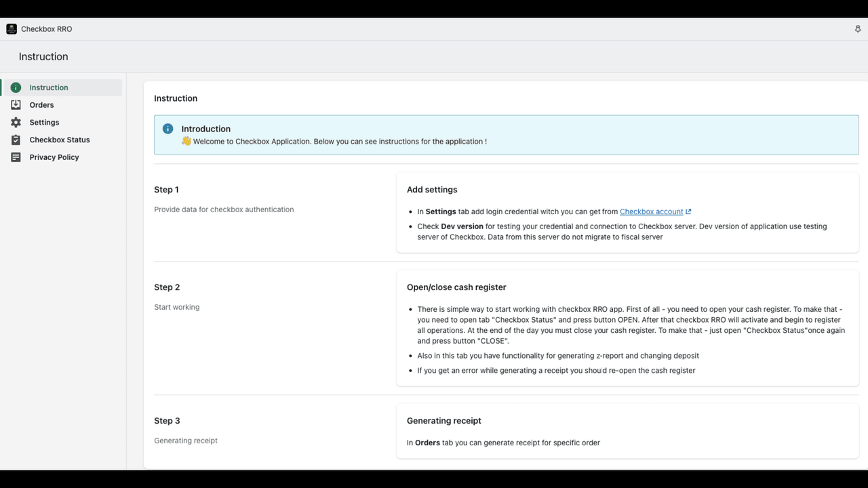Click the external link icon after Checkbox account
The height and width of the screenshot is (488, 868).
[x=688, y=212]
